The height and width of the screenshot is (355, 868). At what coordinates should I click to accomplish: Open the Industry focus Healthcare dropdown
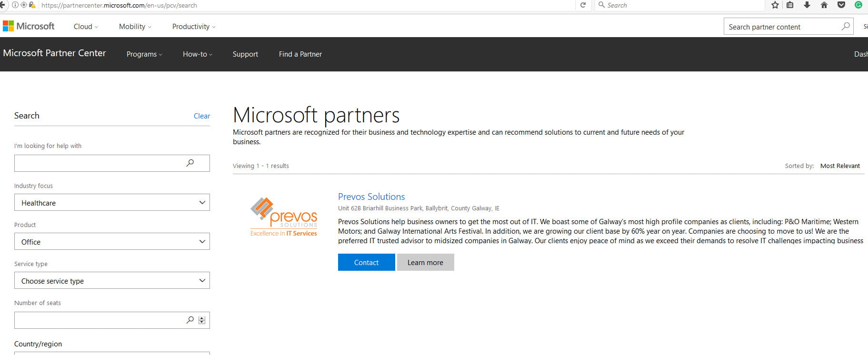click(x=112, y=203)
